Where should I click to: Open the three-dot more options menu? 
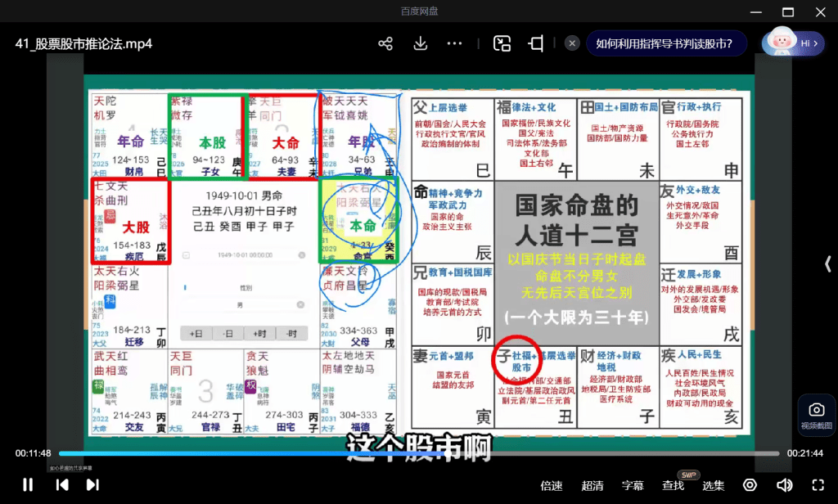tap(455, 43)
